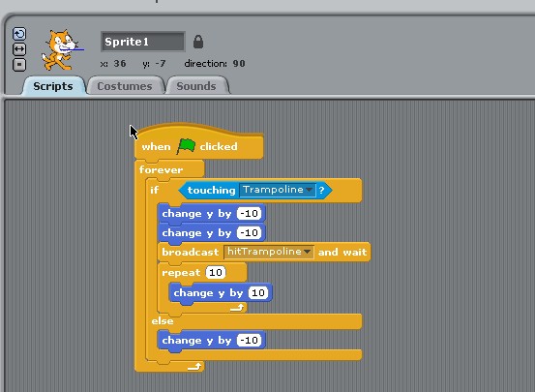
Task: Select the 'don't rotate' rotation style button
Action: [19, 65]
